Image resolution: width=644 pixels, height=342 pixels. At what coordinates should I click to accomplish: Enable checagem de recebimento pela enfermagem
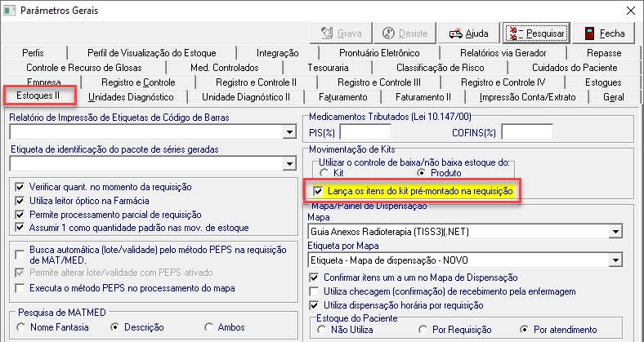pos(314,291)
